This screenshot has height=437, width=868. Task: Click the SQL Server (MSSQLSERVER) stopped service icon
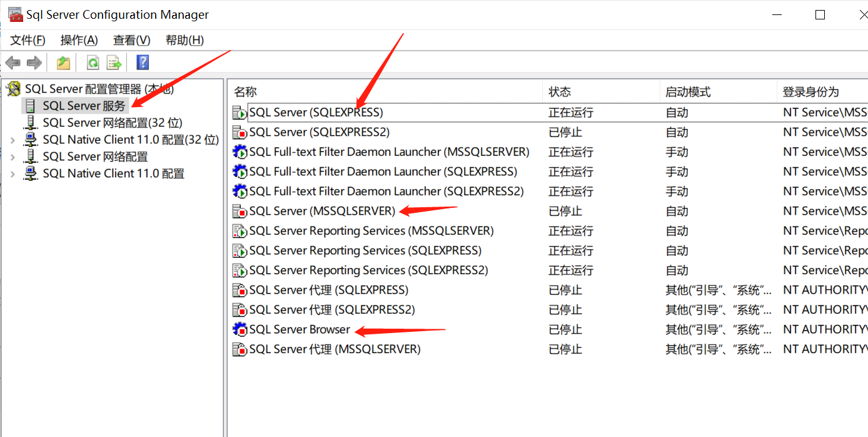tap(240, 212)
